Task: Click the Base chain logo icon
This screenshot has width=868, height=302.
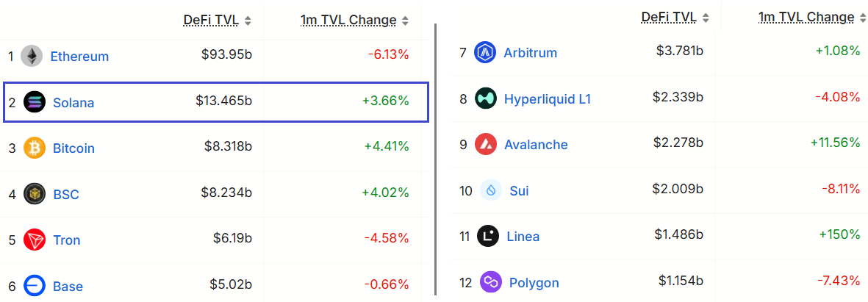Action: [35, 286]
